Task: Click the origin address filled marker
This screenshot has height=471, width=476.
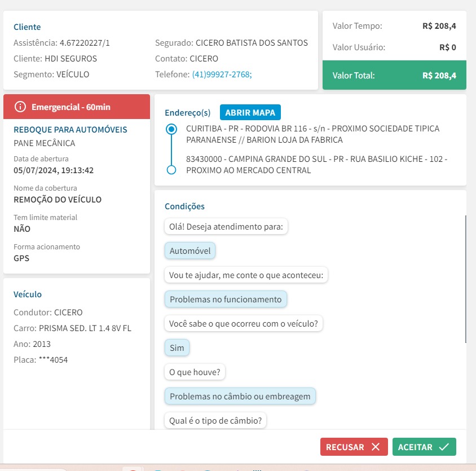Action: coord(171,129)
